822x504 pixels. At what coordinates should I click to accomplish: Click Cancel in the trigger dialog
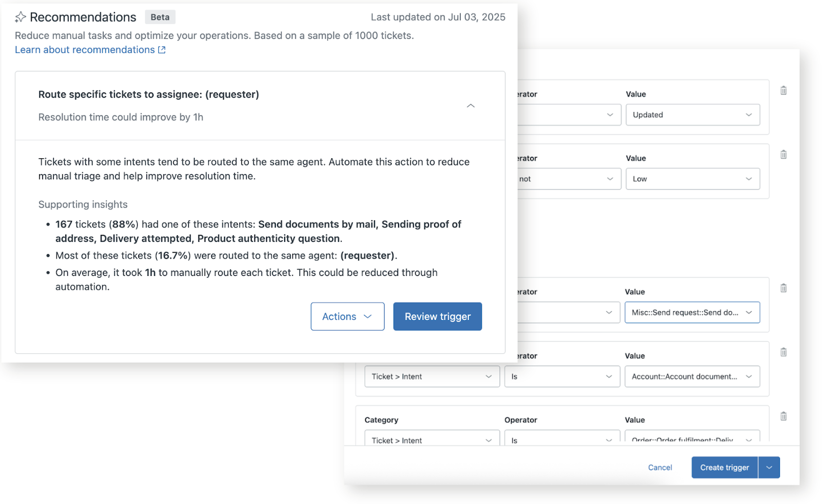click(x=660, y=468)
